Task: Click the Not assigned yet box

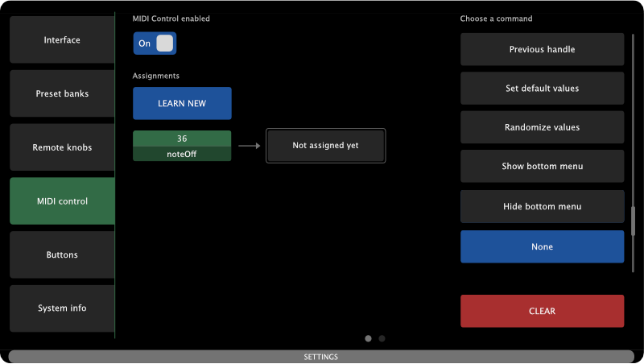Action: point(326,146)
